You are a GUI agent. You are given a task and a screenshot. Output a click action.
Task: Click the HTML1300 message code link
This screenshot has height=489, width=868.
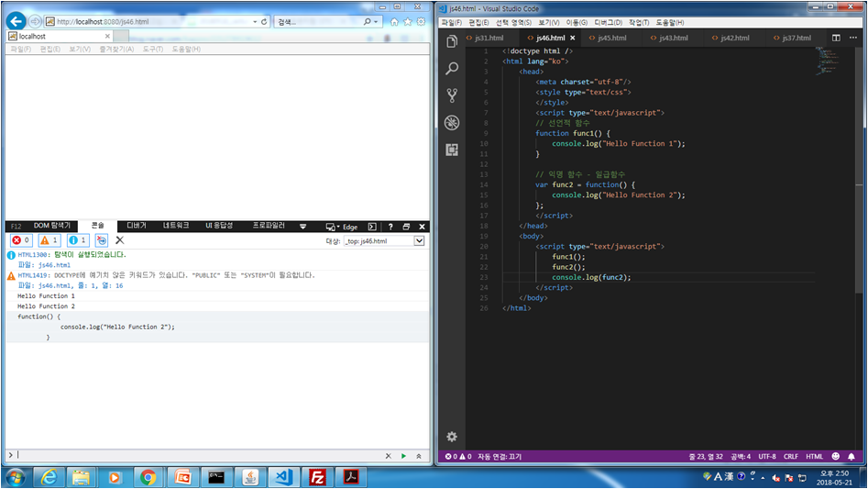33,255
